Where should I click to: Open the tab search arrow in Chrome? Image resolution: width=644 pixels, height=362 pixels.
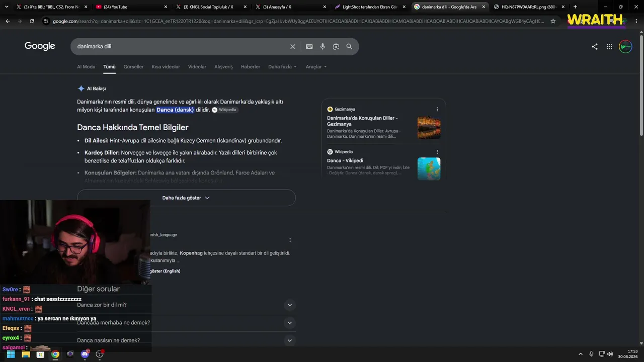click(x=7, y=7)
